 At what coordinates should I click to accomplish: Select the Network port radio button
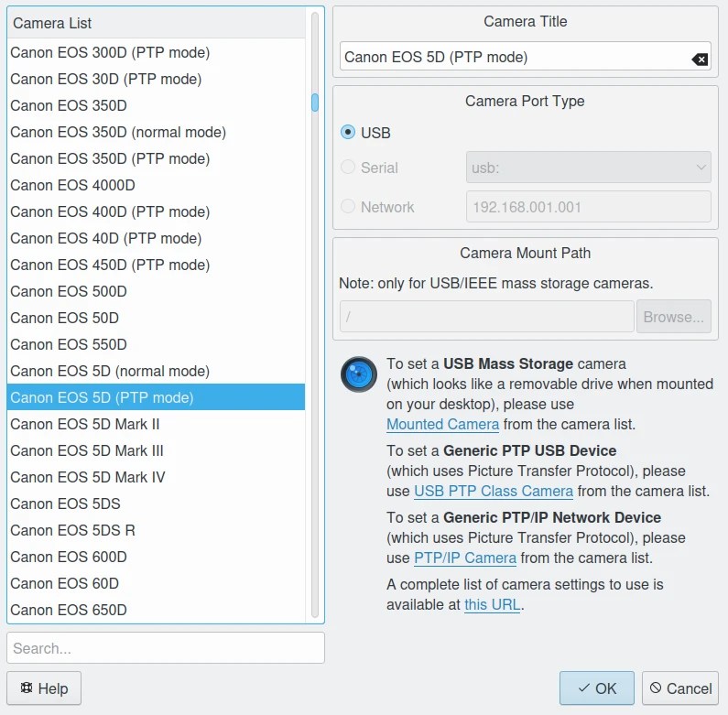[348, 207]
